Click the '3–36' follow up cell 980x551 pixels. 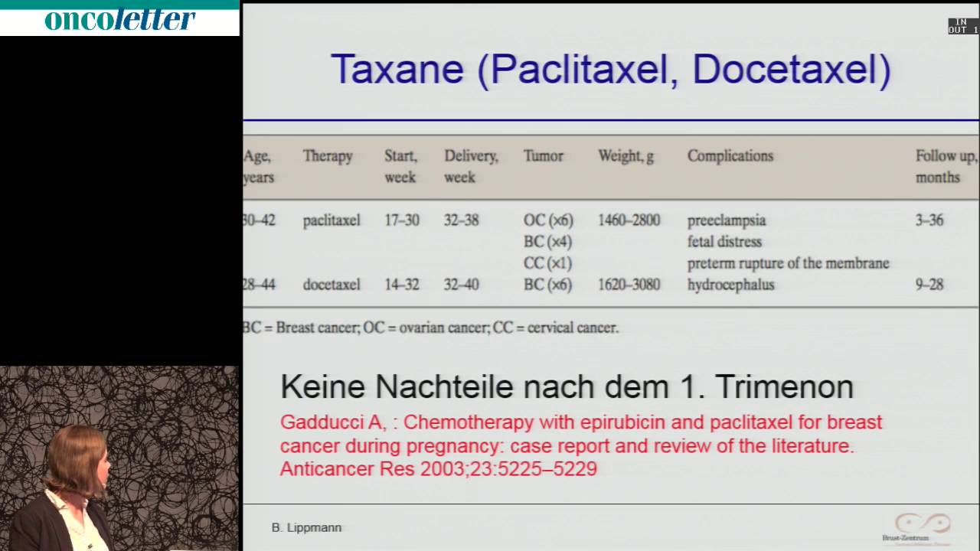(x=929, y=220)
